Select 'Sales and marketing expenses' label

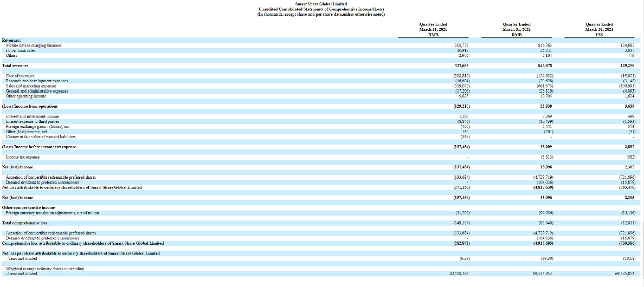[x=31, y=86]
